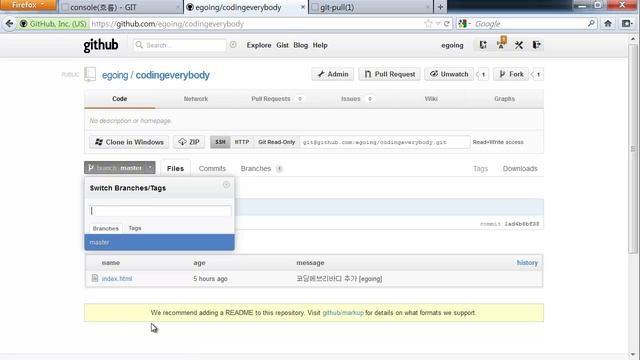The height and width of the screenshot is (360, 640).
Task: Select the Code repository tab
Action: point(120,99)
